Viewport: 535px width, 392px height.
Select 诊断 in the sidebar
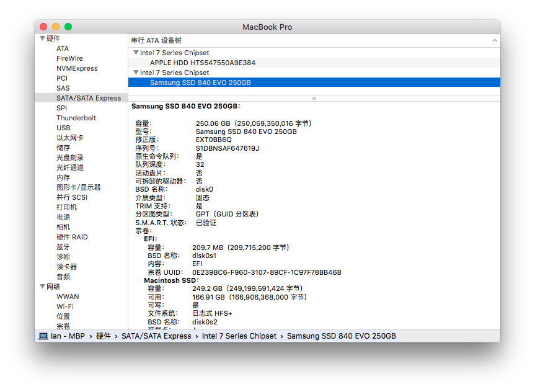click(63, 256)
